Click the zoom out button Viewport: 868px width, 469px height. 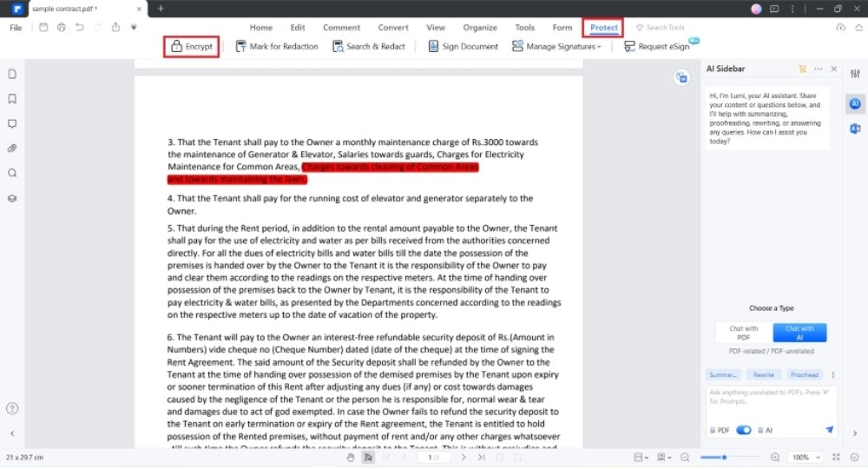click(x=685, y=458)
